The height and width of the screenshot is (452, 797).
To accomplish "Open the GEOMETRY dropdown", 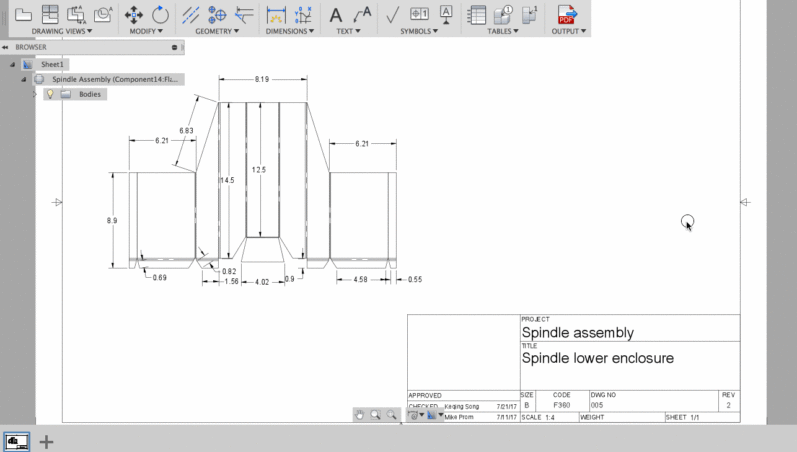I will click(217, 31).
